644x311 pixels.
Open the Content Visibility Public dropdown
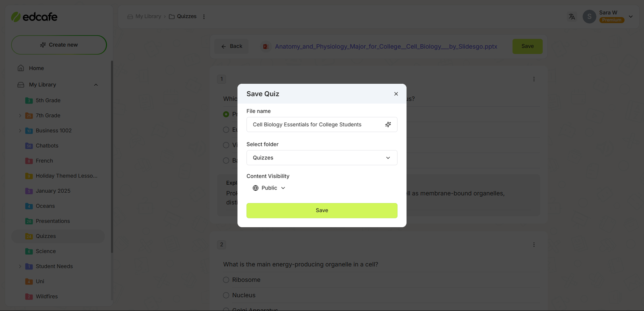tap(269, 188)
